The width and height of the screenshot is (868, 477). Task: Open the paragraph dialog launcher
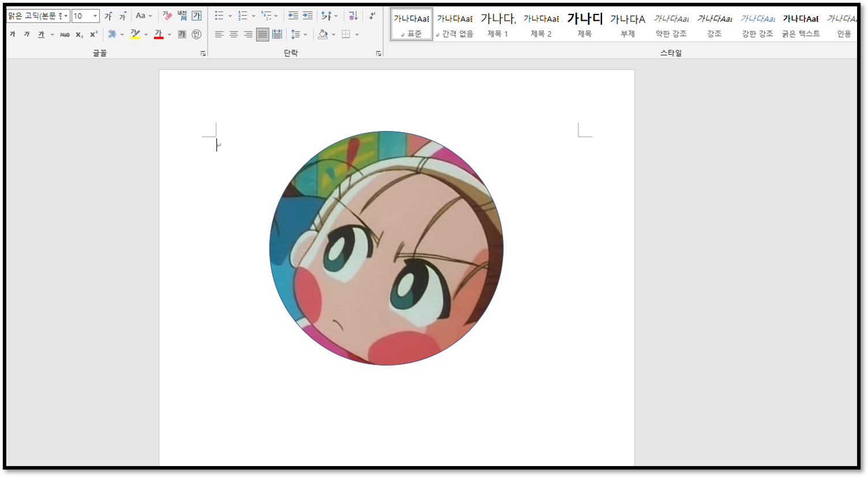click(x=378, y=54)
